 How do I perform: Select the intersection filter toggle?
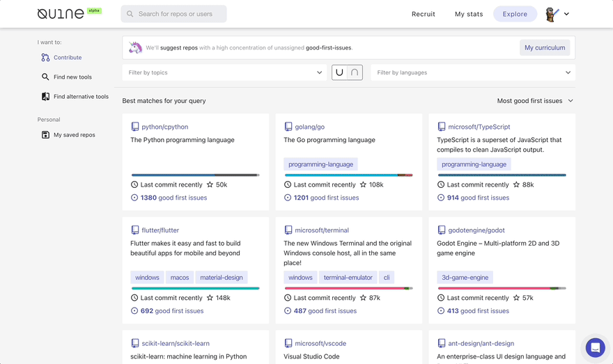click(355, 72)
